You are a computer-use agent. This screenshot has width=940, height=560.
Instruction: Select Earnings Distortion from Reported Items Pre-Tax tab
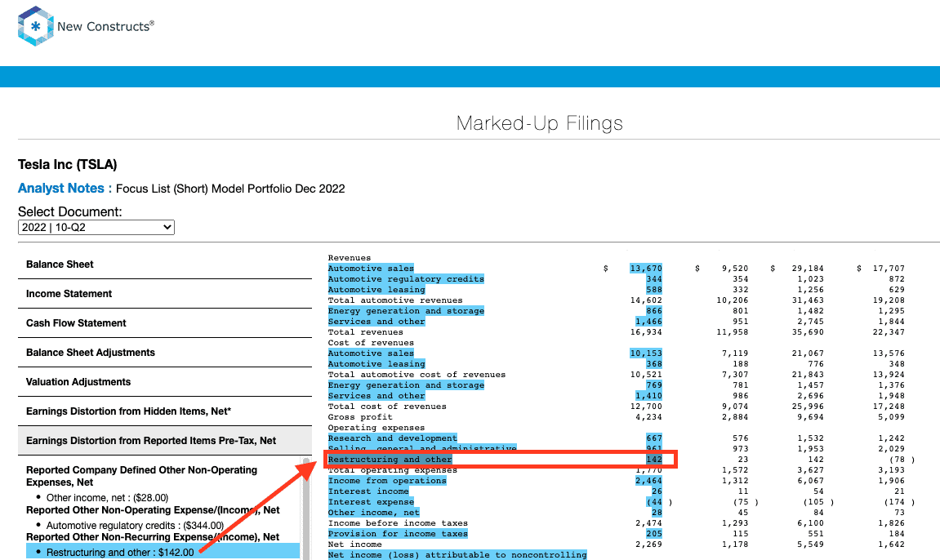point(165,440)
